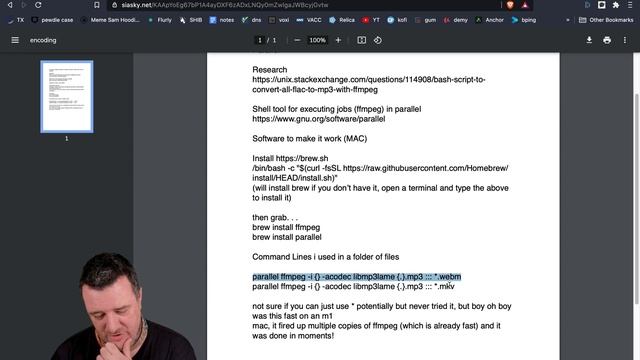Click 'brew install parallel' line
This screenshot has width=640, height=360.
(x=287, y=237)
